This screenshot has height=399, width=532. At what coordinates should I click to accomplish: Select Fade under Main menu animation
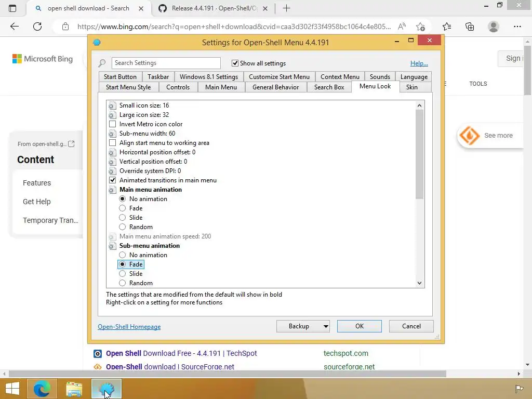point(122,208)
